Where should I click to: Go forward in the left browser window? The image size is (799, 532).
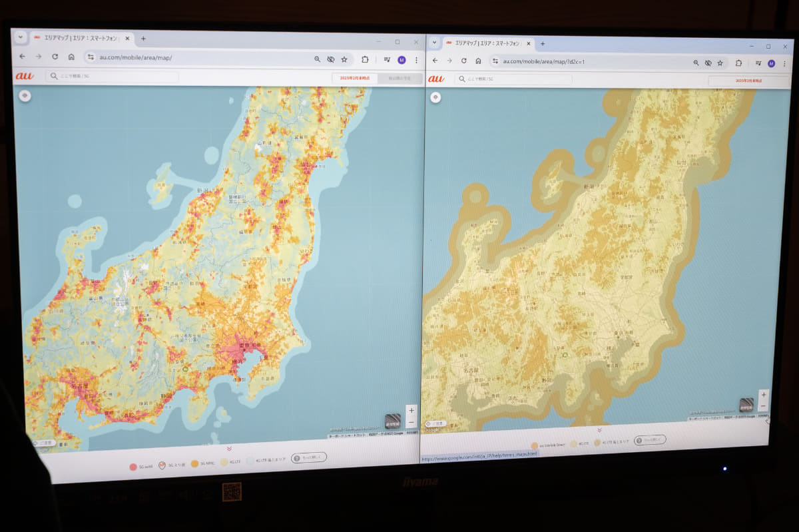coord(38,57)
